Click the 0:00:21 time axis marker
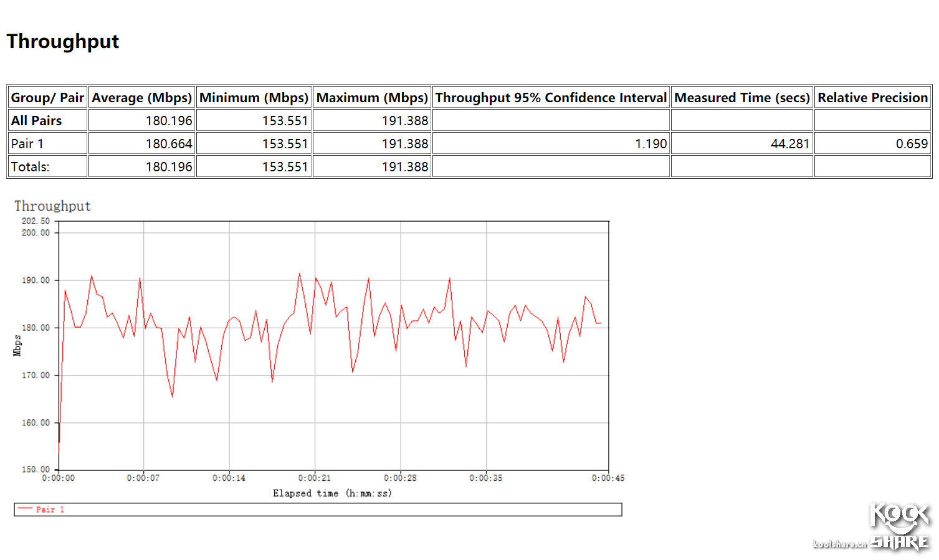Screen dimensions: 939x560 315,478
